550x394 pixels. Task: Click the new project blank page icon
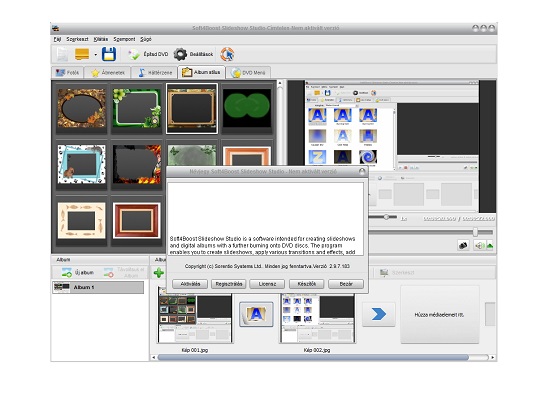click(x=62, y=54)
